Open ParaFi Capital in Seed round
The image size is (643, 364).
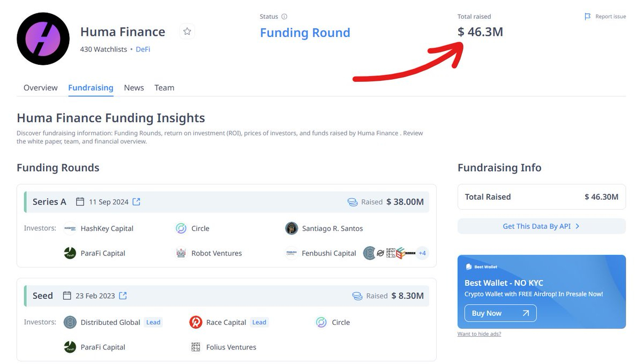(x=103, y=347)
